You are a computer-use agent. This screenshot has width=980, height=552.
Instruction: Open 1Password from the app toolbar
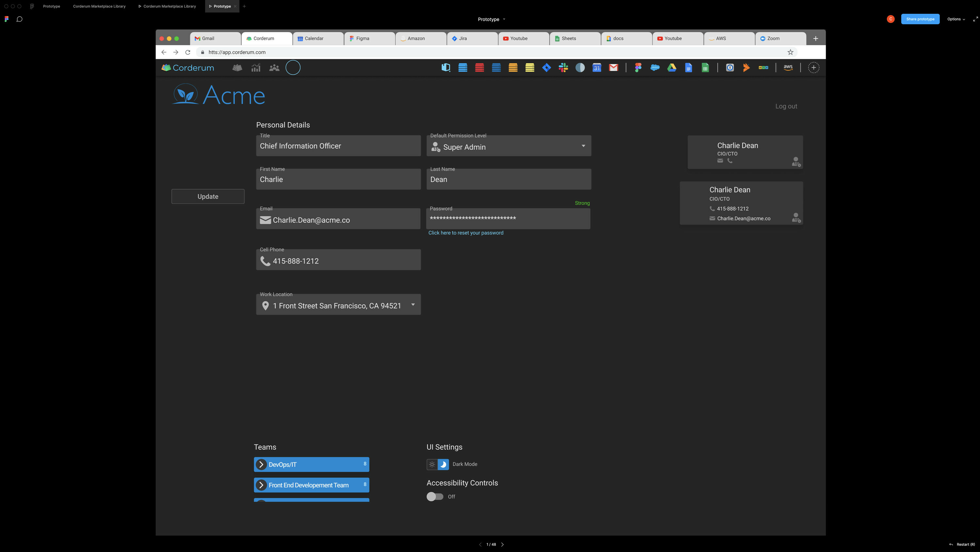[x=730, y=68]
